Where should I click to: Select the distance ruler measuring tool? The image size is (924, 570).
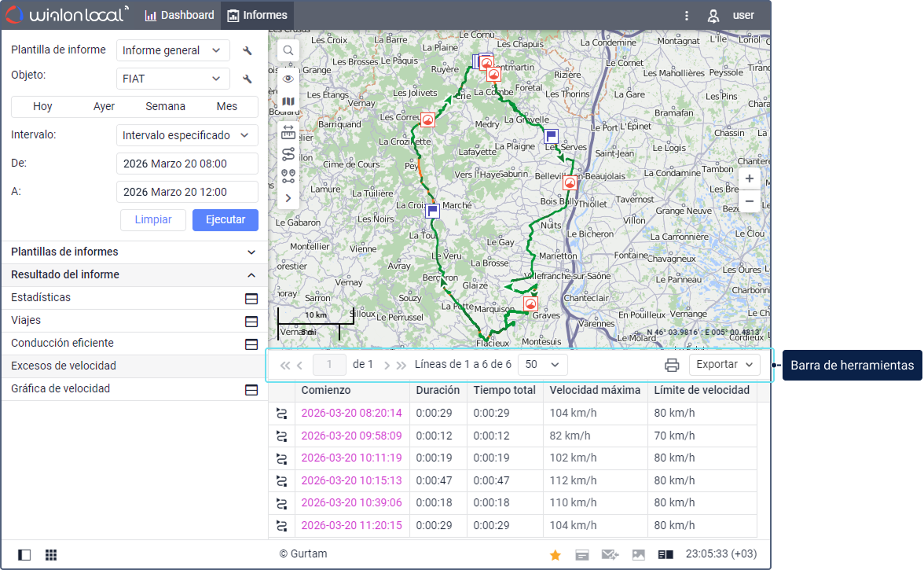(288, 131)
